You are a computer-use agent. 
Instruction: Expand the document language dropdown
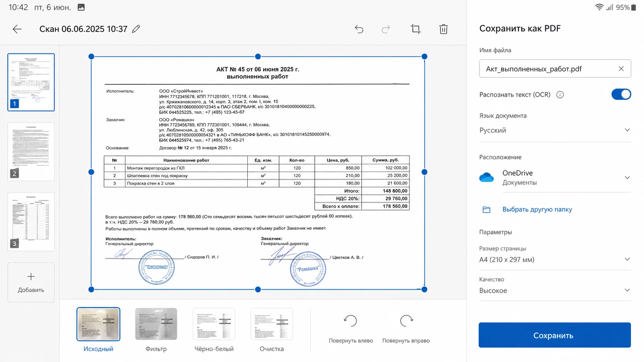(555, 130)
